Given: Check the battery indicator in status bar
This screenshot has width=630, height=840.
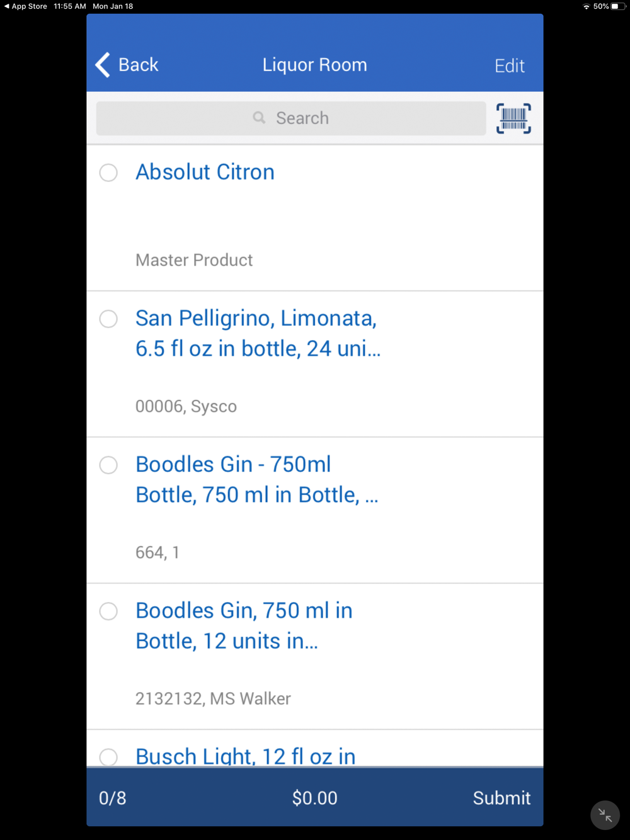Looking at the screenshot, I should point(618,6).
